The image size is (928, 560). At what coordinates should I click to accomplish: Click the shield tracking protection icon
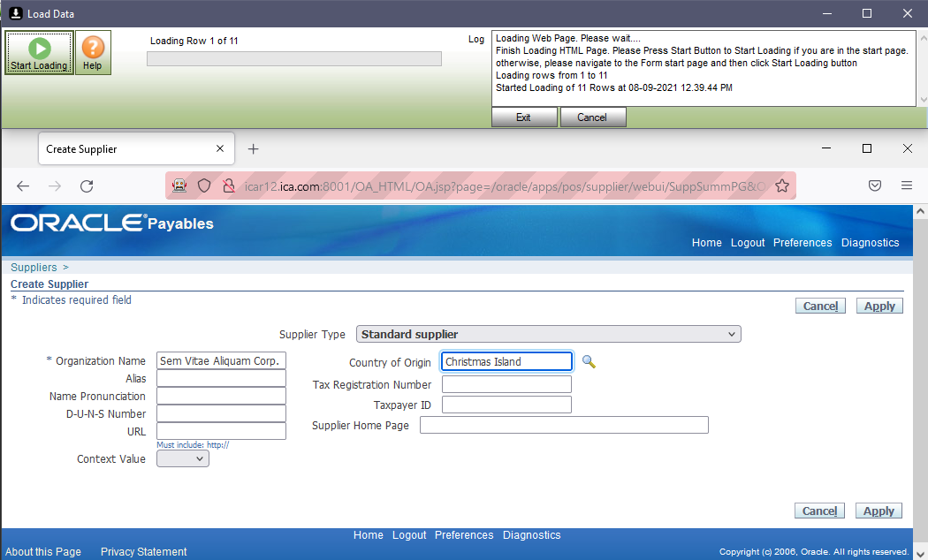point(204,185)
